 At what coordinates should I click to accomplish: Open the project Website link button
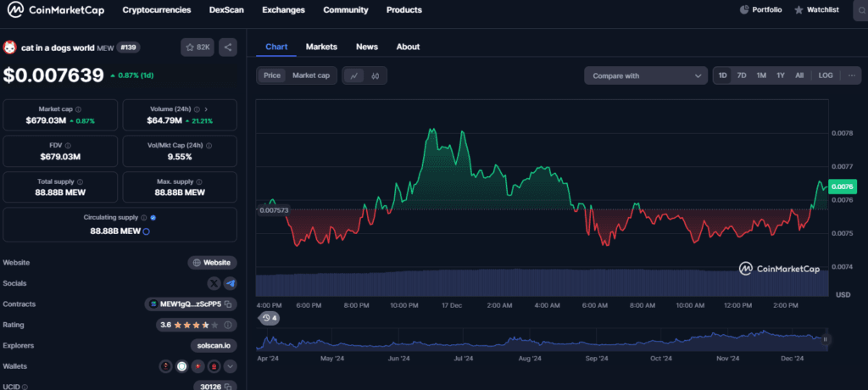(x=212, y=263)
